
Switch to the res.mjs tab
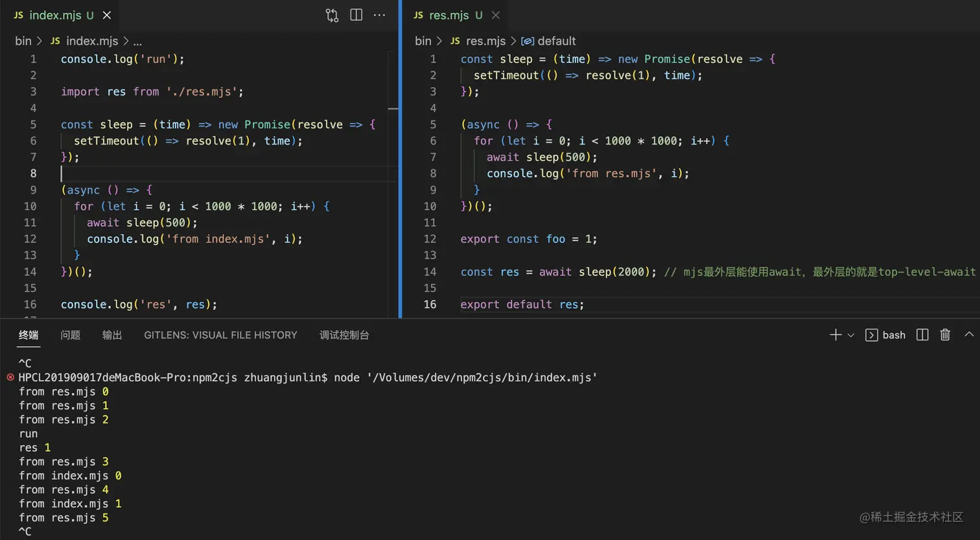[456, 15]
